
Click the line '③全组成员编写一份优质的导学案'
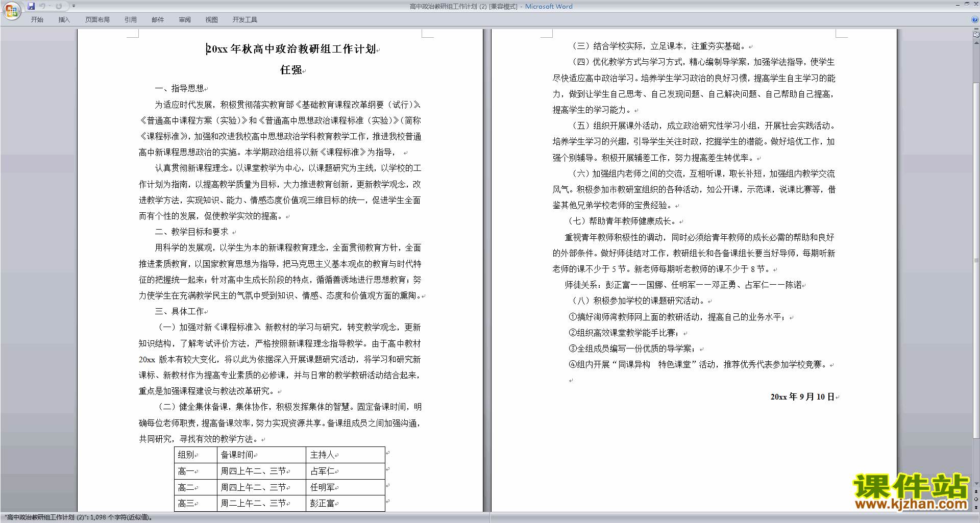pyautogui.click(x=632, y=348)
